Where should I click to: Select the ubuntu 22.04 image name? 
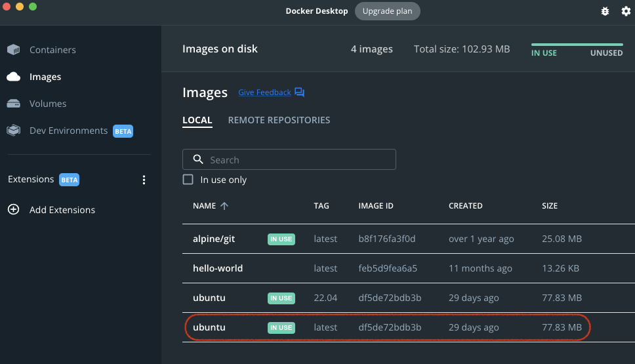click(209, 298)
